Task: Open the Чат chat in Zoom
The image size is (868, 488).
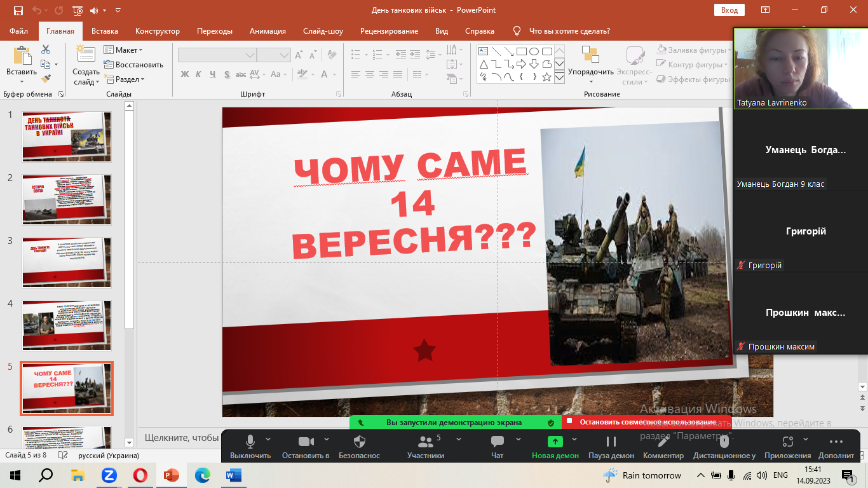Action: coord(498,447)
